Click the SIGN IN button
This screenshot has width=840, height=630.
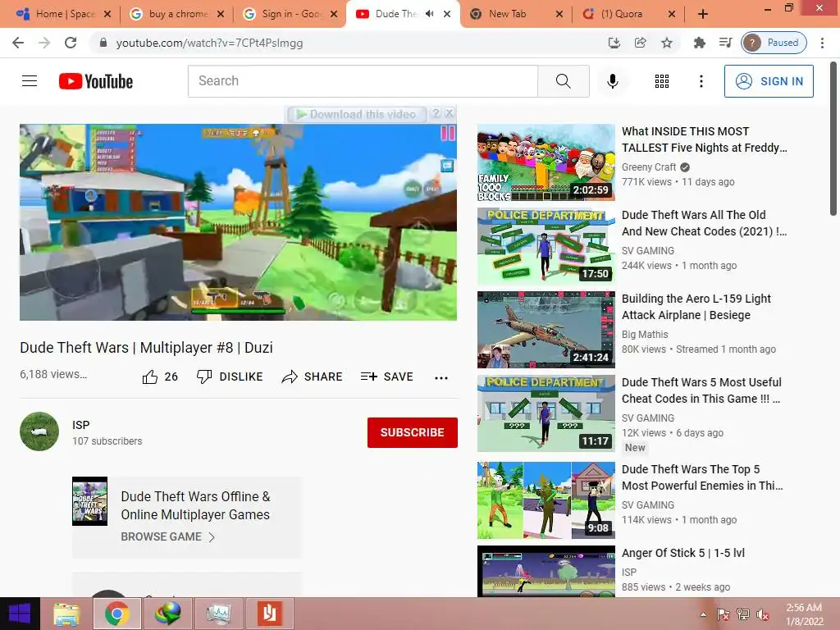[x=769, y=81]
